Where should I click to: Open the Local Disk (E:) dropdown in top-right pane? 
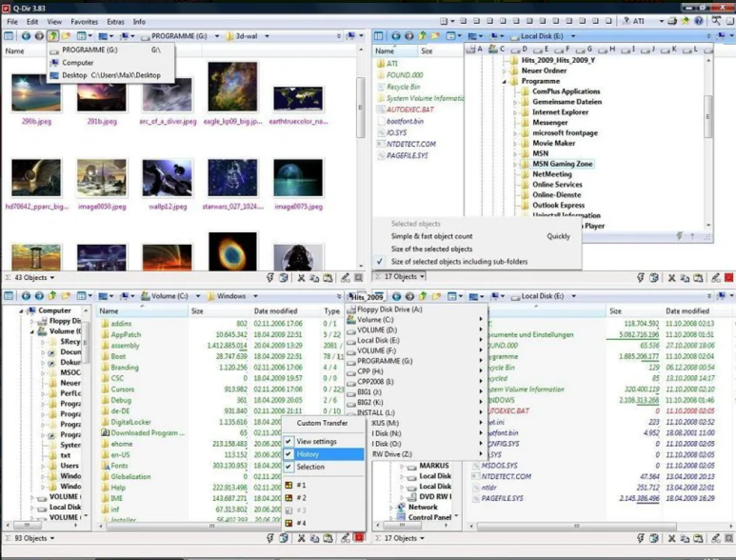[x=573, y=36]
